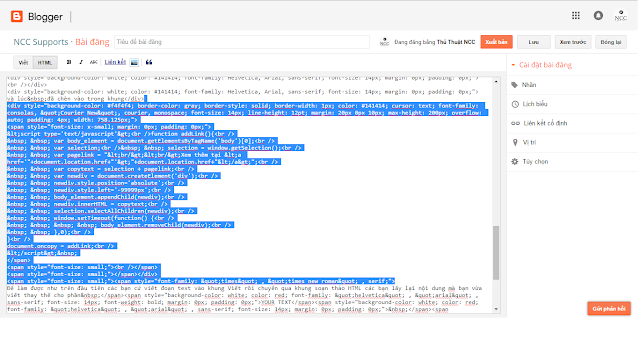Click the post title input field

coord(242,42)
